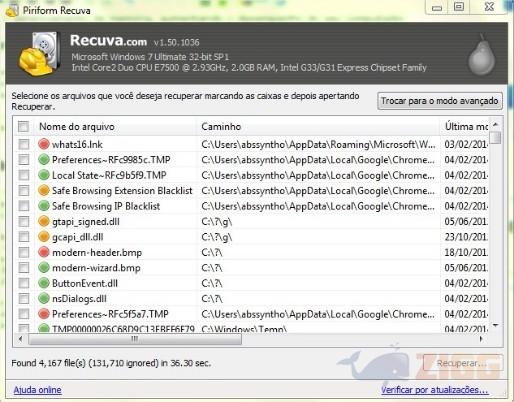The height and width of the screenshot is (402, 514).
Task: Open the Ajuda online link
Action: 37,390
